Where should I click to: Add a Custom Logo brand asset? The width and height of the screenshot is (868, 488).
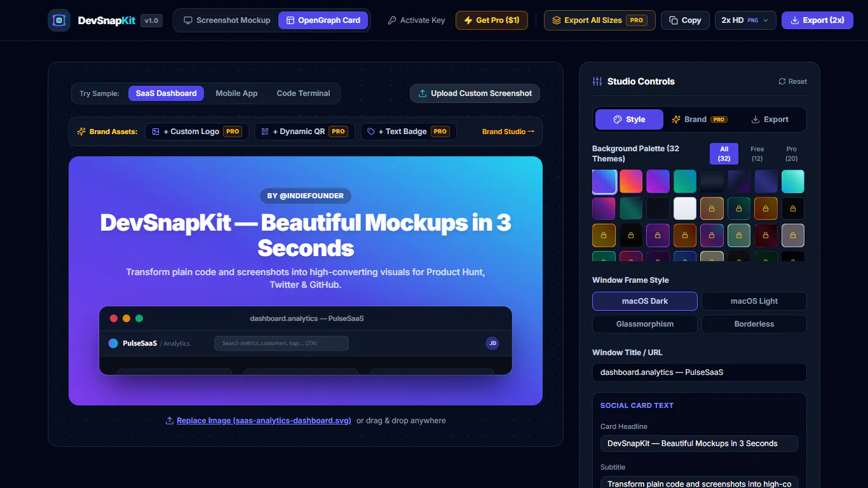tap(196, 132)
